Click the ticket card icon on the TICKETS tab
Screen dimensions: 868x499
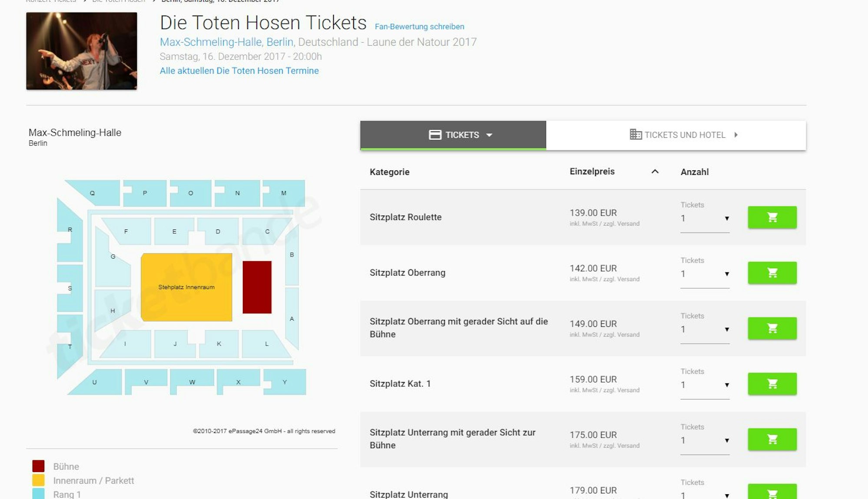point(434,135)
